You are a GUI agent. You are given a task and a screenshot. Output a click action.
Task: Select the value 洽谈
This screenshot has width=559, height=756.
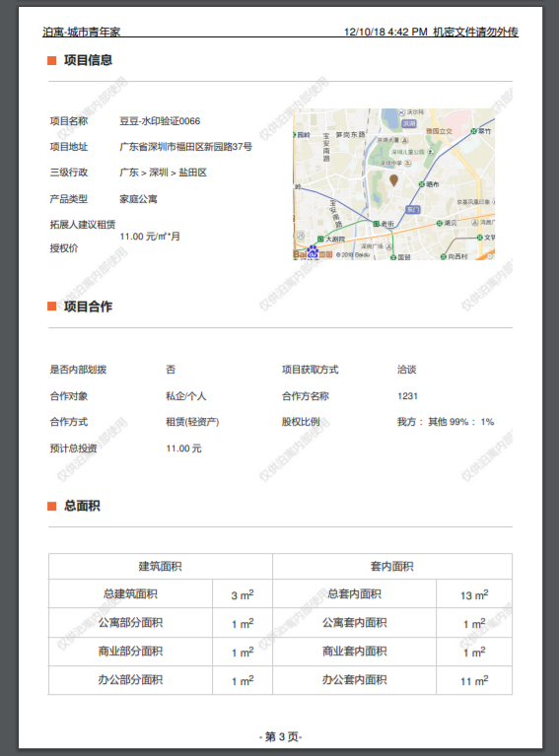(x=406, y=370)
